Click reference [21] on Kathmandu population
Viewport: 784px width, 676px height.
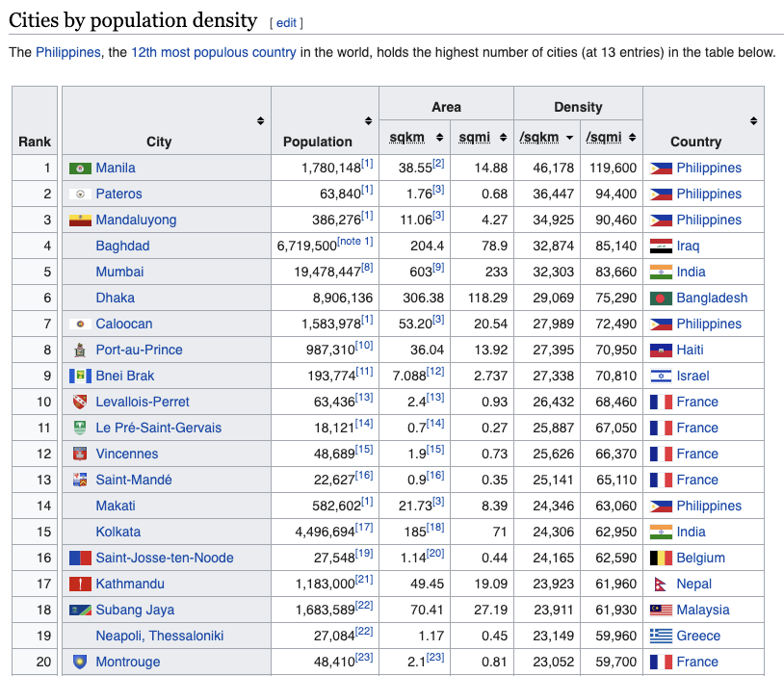coord(364,580)
